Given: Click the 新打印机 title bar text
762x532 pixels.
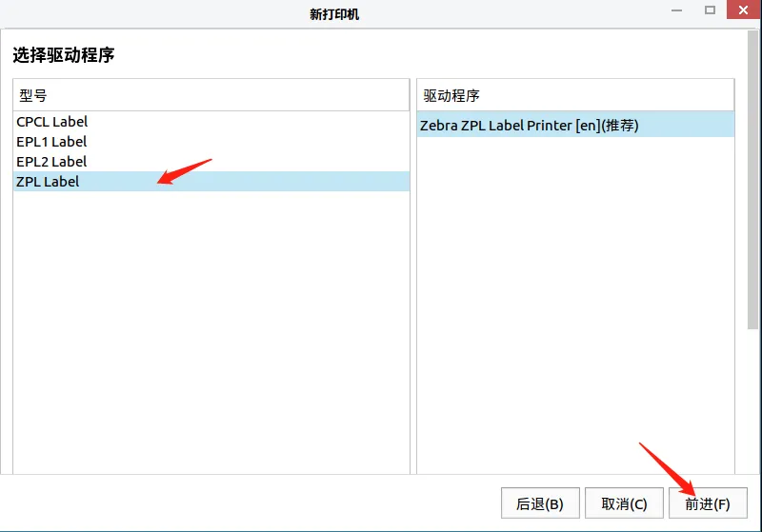Looking at the screenshot, I should [x=334, y=14].
